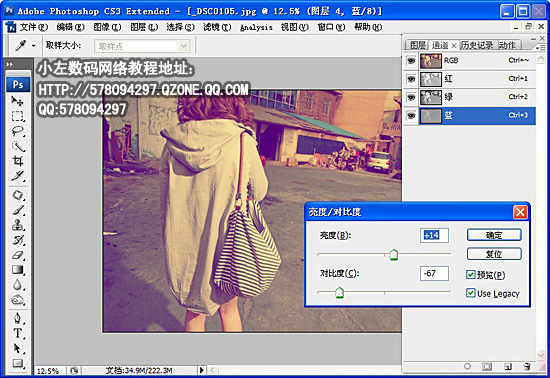Open the 选择(S) menu
Viewport: 550px width, 378px height.
coord(180,27)
